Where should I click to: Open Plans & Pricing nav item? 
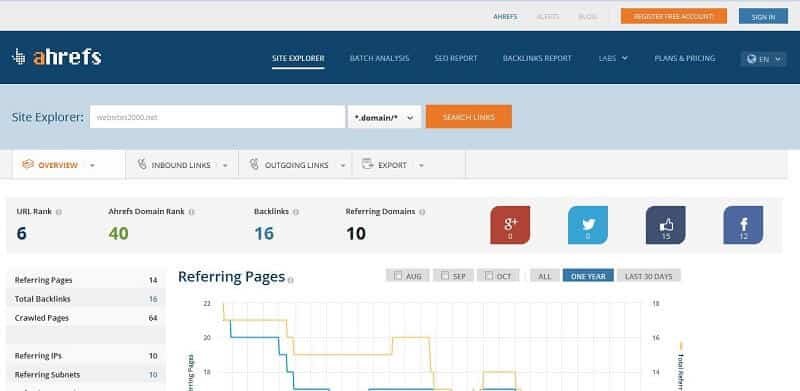685,58
